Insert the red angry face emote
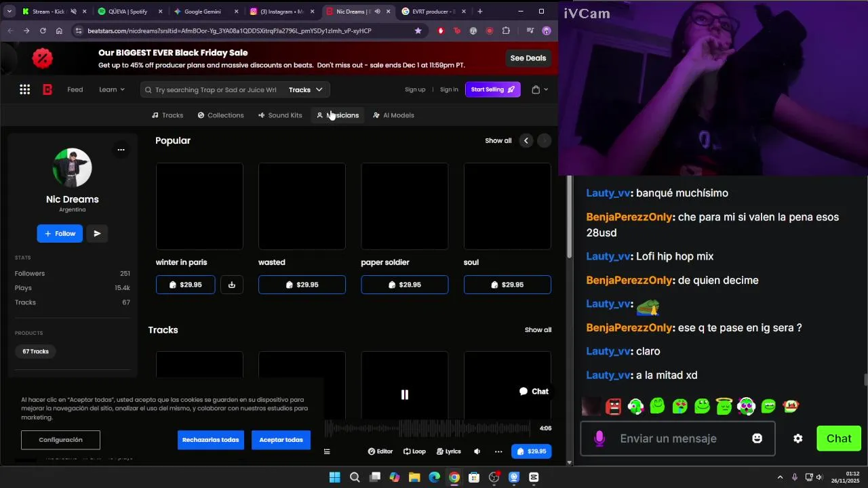Screen dimensions: 868x488 pos(614,407)
